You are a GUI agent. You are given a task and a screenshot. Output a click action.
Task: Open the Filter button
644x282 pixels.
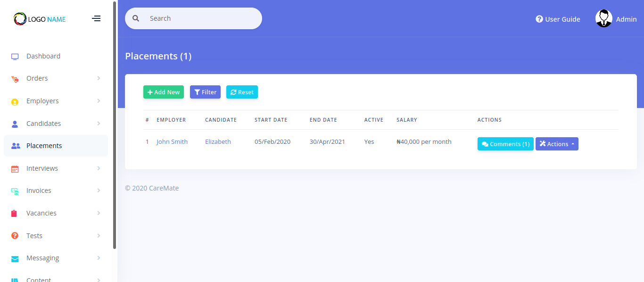[205, 92]
